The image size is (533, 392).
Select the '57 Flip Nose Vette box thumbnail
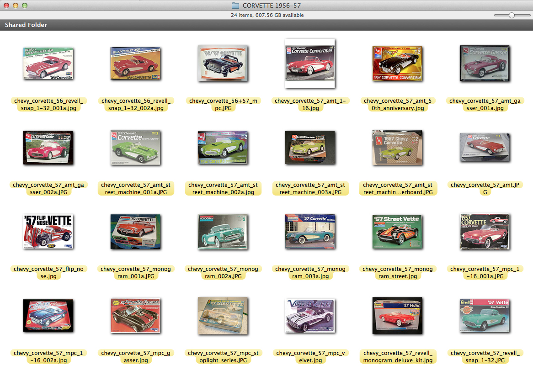(x=48, y=232)
